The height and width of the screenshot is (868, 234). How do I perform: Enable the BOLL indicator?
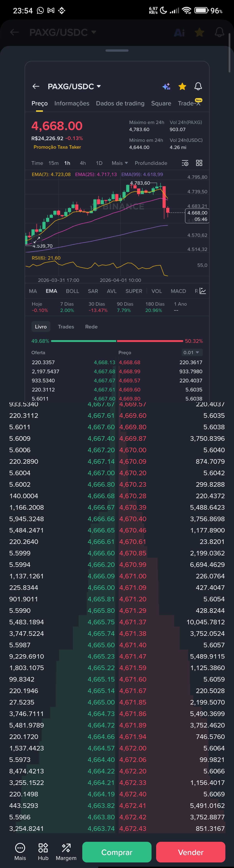coord(72,291)
